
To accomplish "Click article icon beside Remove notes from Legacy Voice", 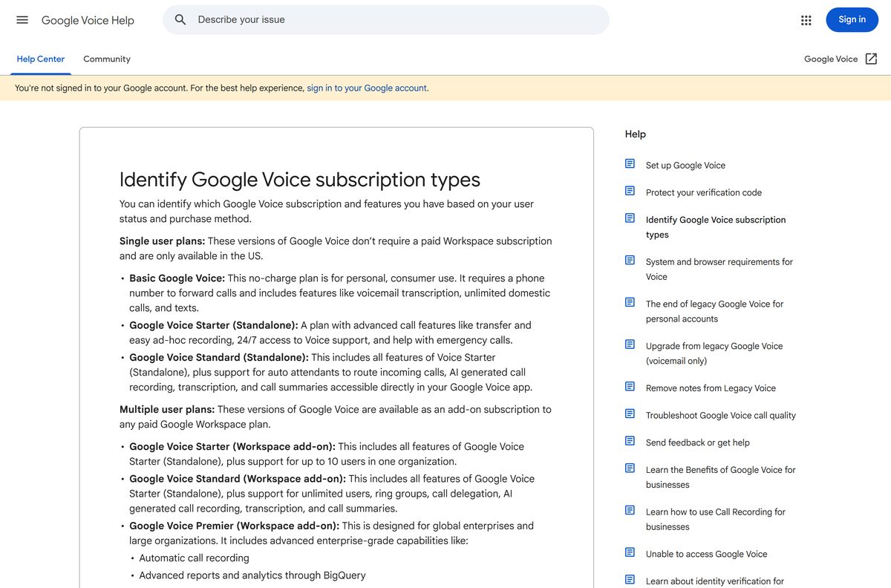I will [x=630, y=387].
